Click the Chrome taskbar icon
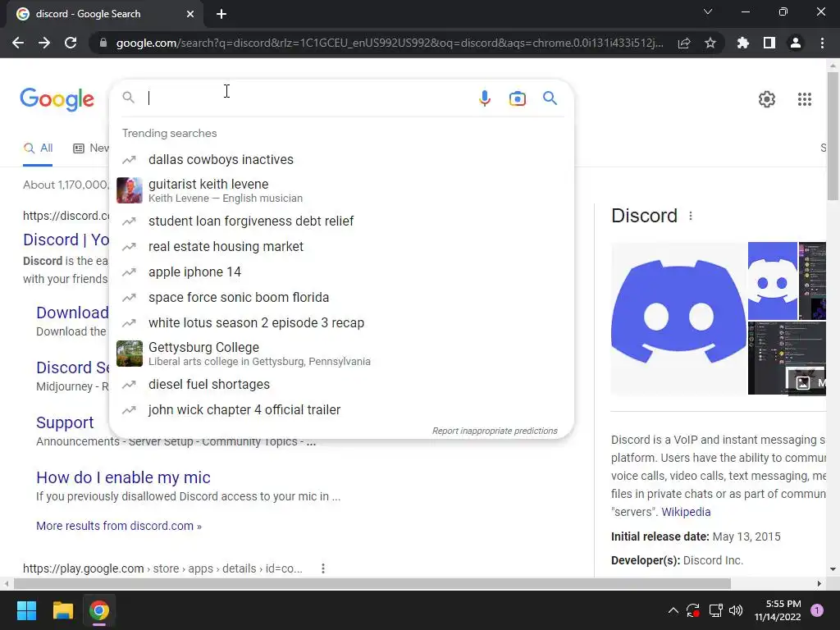This screenshot has height=630, width=840. pos(99,610)
